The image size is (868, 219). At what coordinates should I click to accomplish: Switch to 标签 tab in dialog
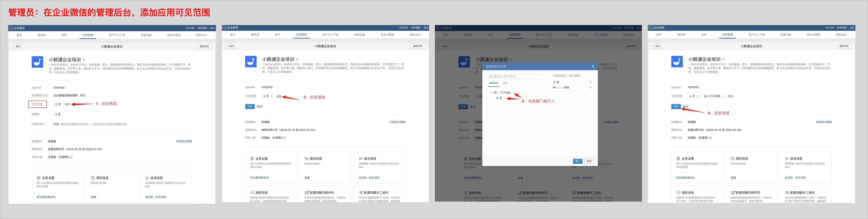pos(505,83)
